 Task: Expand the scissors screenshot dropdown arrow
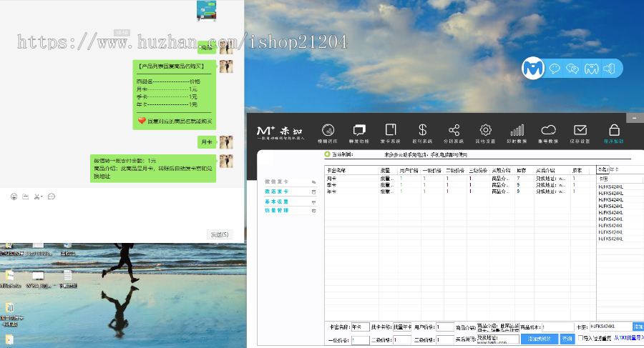point(42,197)
